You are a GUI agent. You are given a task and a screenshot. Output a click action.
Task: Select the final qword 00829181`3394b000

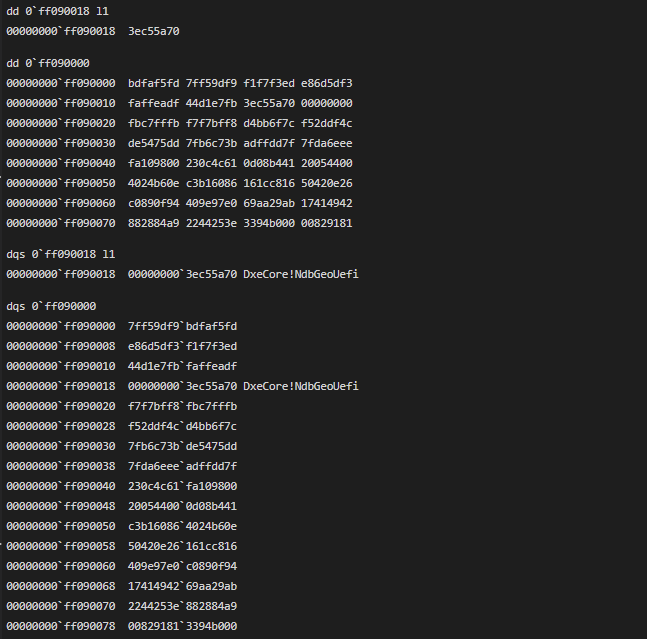[x=182, y=626]
